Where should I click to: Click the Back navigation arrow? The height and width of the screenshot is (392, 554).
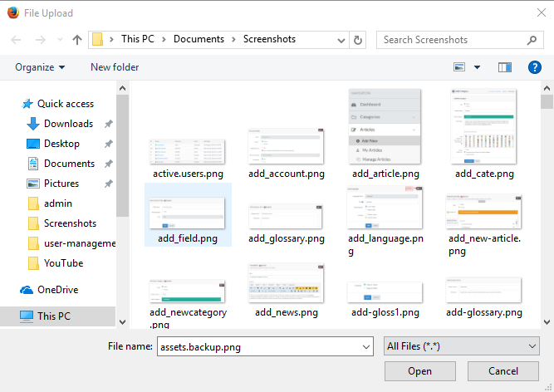(x=17, y=40)
